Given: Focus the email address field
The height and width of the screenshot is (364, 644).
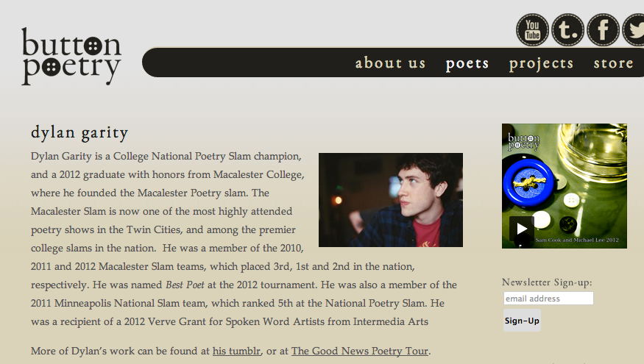Looking at the screenshot, I should coord(548,299).
